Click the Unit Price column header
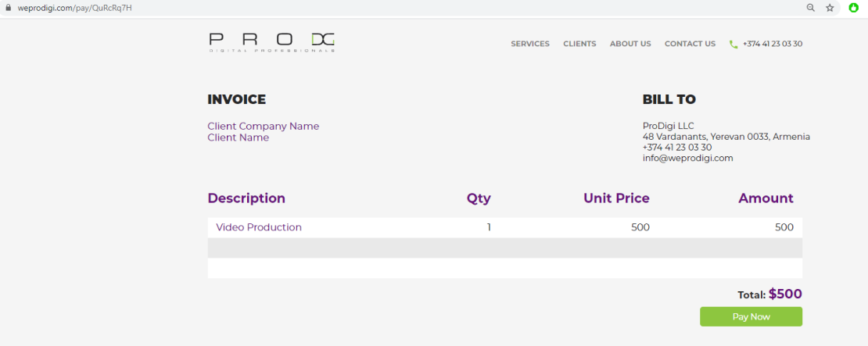Image resolution: width=868 pixels, height=346 pixels. (x=616, y=198)
